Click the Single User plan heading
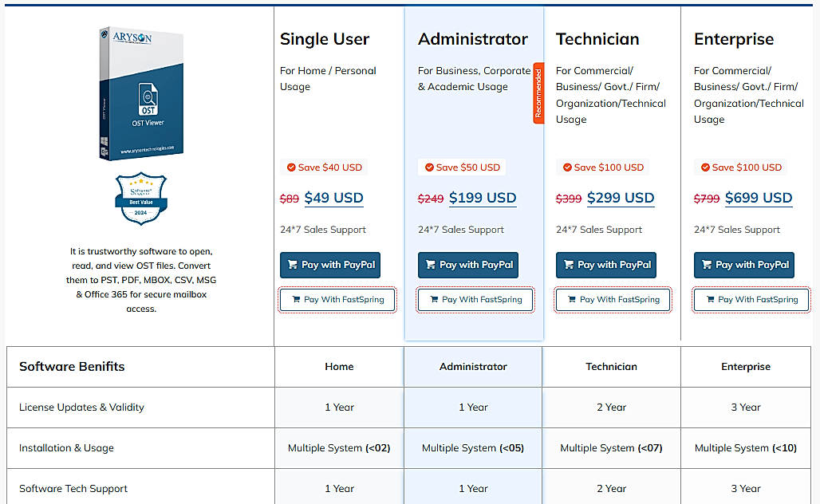Viewport: 820px width, 504px height. click(324, 39)
